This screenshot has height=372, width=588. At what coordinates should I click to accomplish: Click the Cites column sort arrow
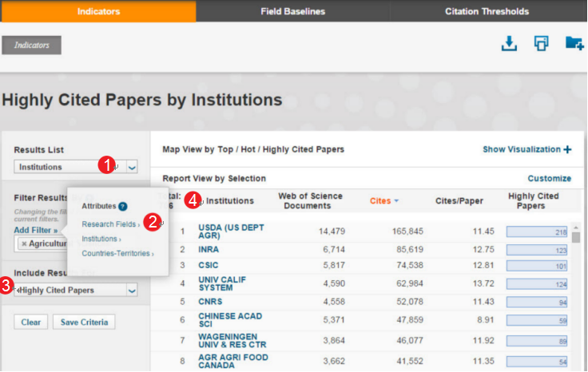[x=396, y=201]
